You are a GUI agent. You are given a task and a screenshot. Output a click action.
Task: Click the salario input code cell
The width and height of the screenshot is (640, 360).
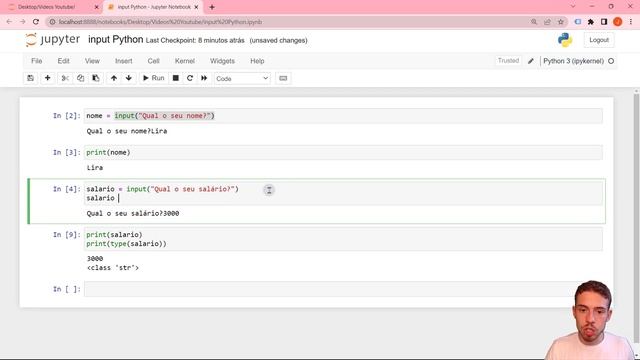(x=343, y=193)
